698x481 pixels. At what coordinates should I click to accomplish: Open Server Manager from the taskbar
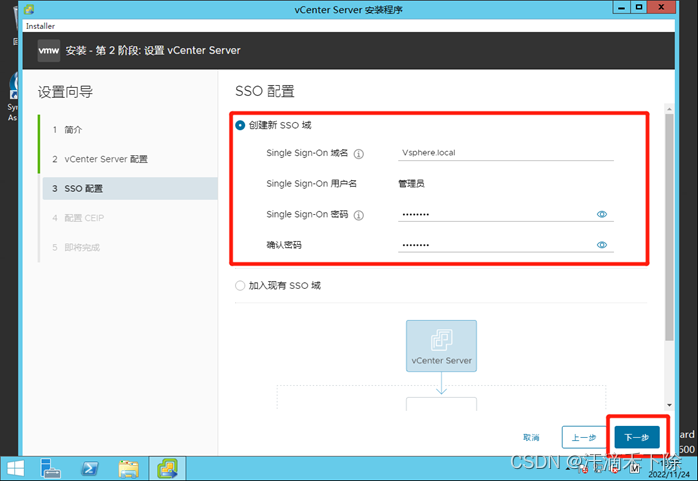[x=50, y=469]
